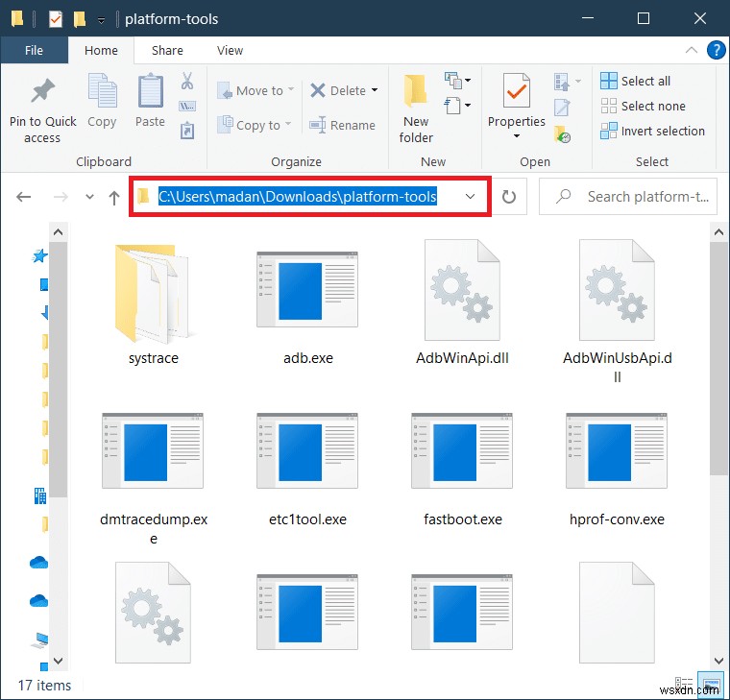Click the first OneDrive cloud icon in sidebar
This screenshot has height=700, width=730.
click(38, 563)
